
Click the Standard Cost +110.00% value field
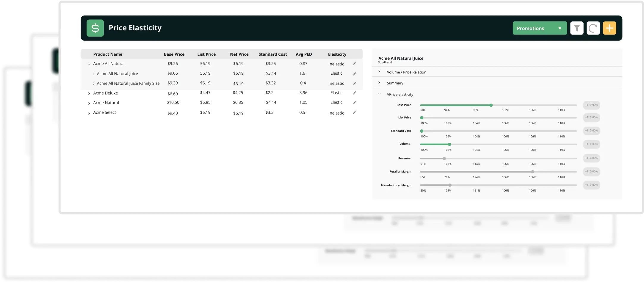tap(591, 131)
